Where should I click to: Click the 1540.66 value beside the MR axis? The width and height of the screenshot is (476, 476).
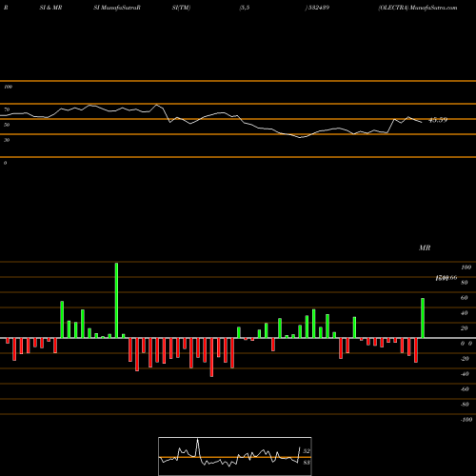point(446,278)
